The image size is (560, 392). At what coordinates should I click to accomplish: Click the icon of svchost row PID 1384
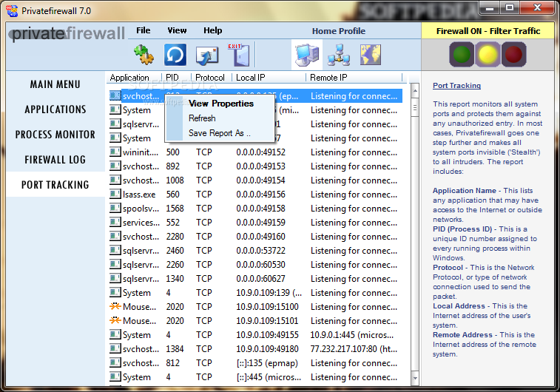click(x=115, y=348)
